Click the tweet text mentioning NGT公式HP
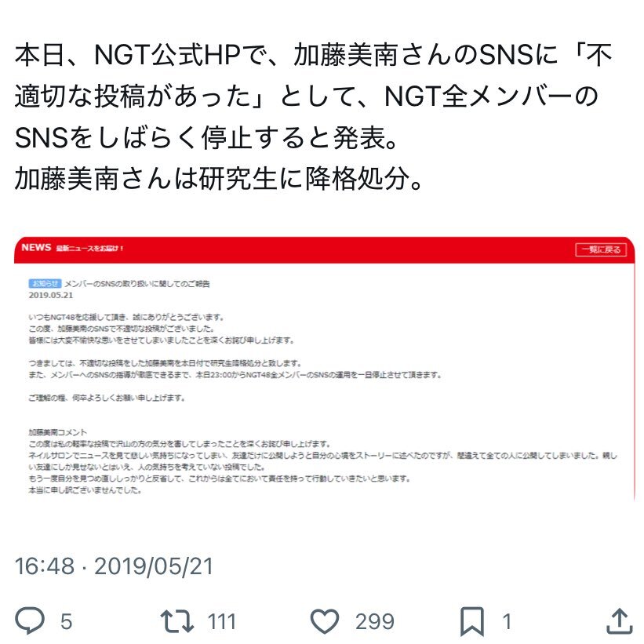The height and width of the screenshot is (644, 644). pyautogui.click(x=314, y=96)
